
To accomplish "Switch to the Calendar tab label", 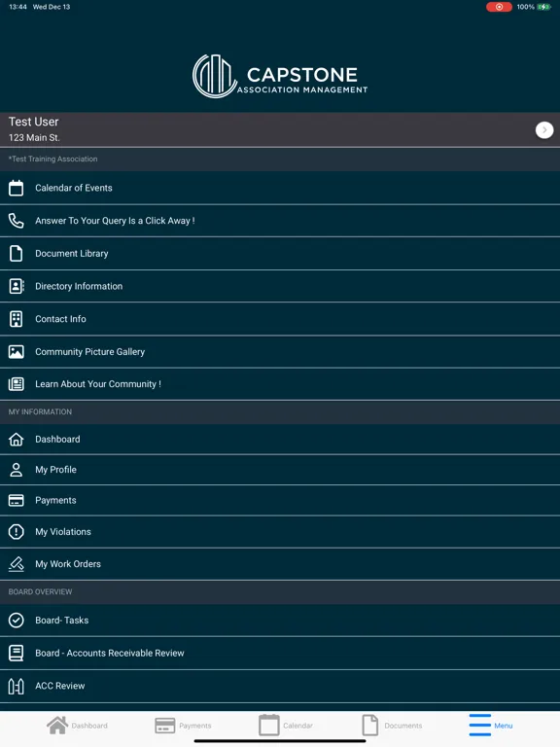I will (297, 726).
